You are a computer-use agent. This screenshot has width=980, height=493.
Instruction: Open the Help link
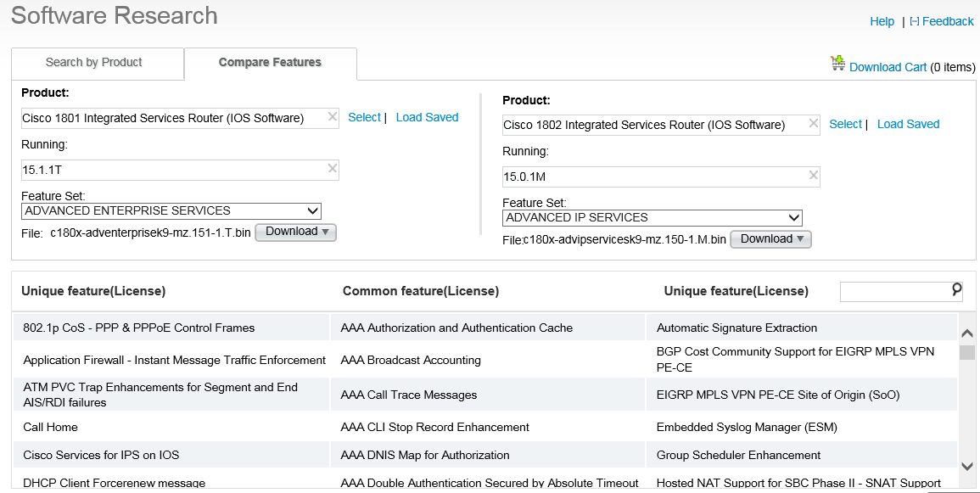(x=882, y=21)
